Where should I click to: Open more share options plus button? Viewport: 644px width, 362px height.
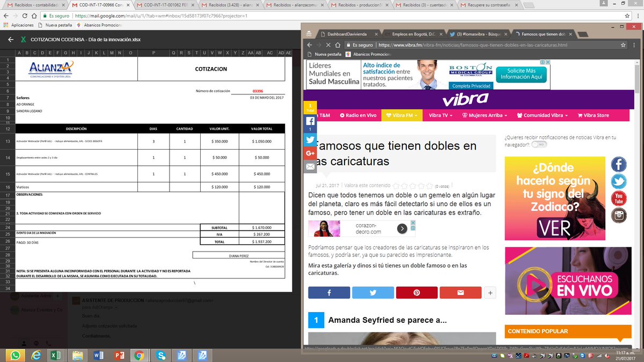click(489, 293)
